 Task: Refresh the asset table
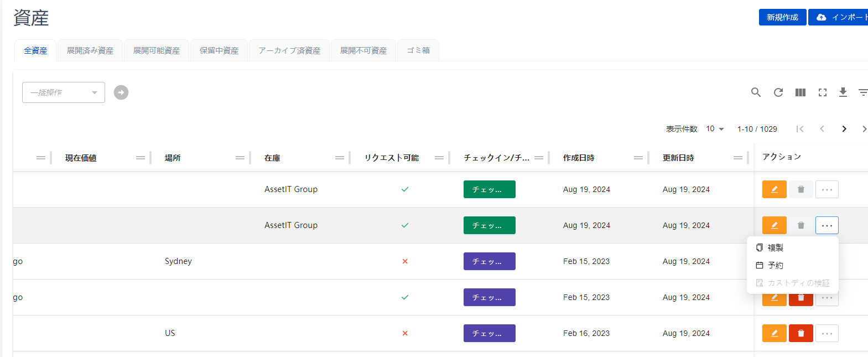pos(778,92)
